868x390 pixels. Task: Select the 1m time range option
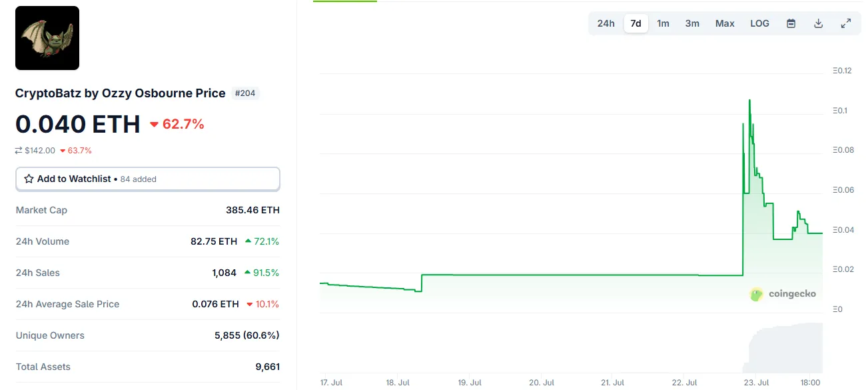663,23
